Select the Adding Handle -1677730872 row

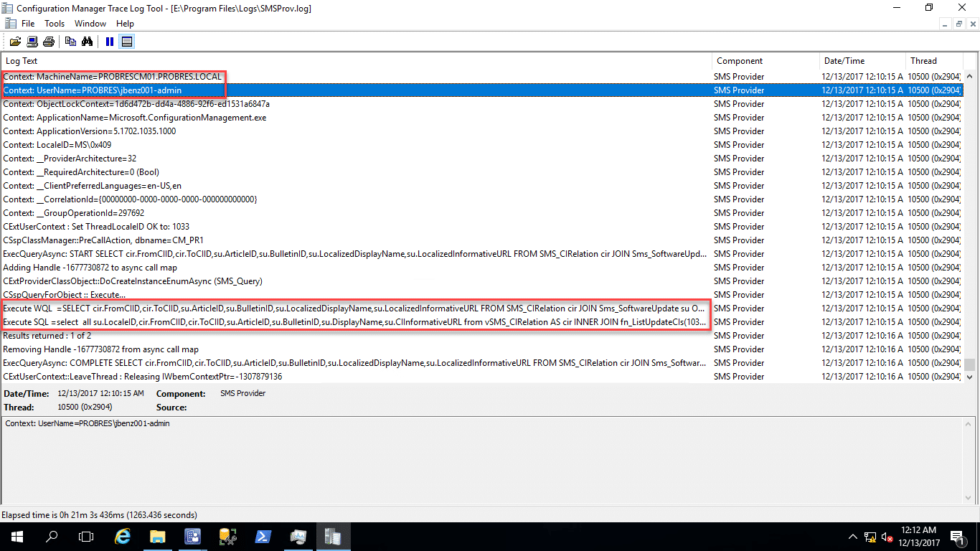[481, 268]
